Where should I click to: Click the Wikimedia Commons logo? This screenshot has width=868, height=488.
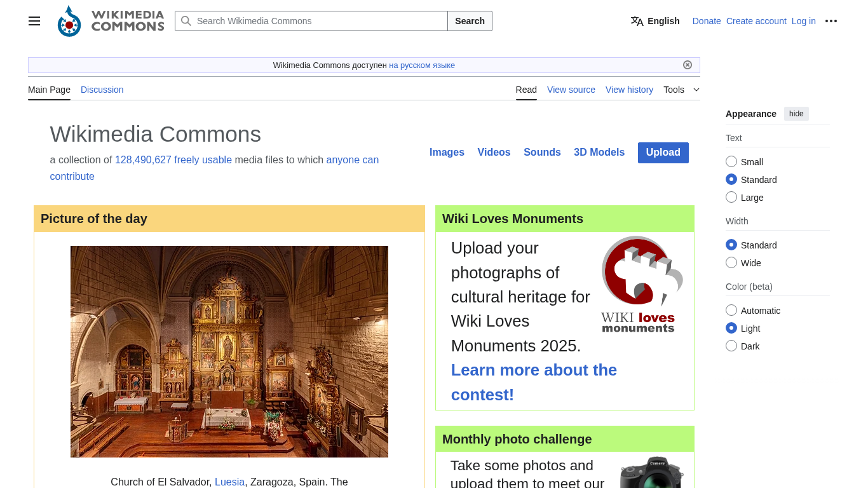tap(111, 21)
